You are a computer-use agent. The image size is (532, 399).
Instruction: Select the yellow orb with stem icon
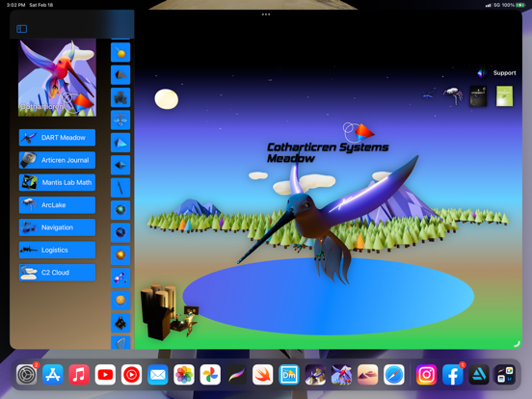pos(120,53)
